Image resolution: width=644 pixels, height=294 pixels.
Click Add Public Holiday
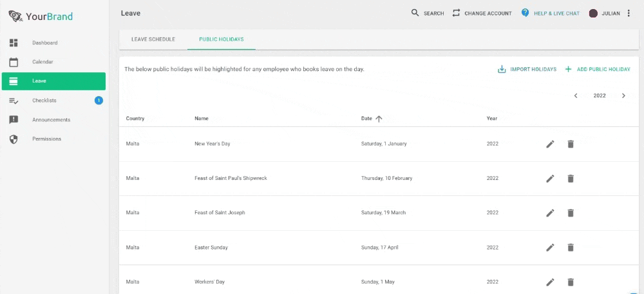tap(598, 70)
